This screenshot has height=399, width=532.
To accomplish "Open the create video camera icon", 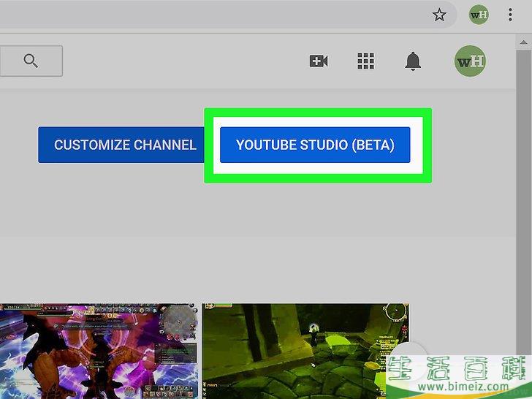I will pyautogui.click(x=319, y=61).
